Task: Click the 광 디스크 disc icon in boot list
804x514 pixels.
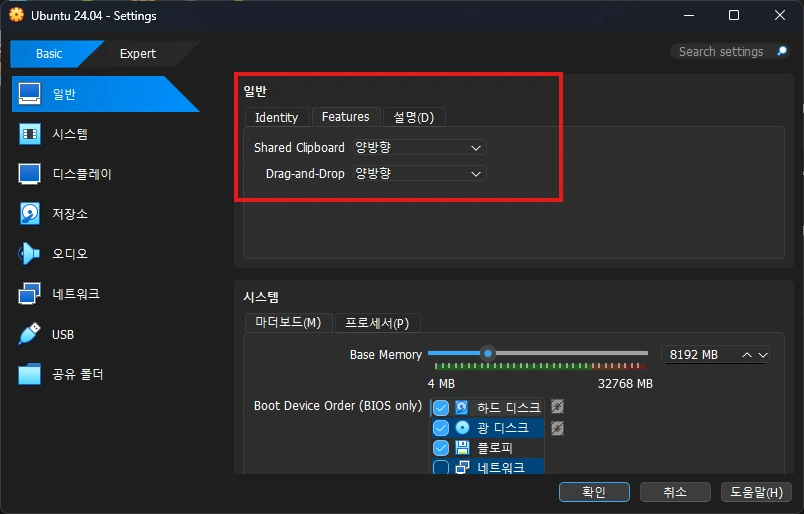Action: tap(462, 427)
